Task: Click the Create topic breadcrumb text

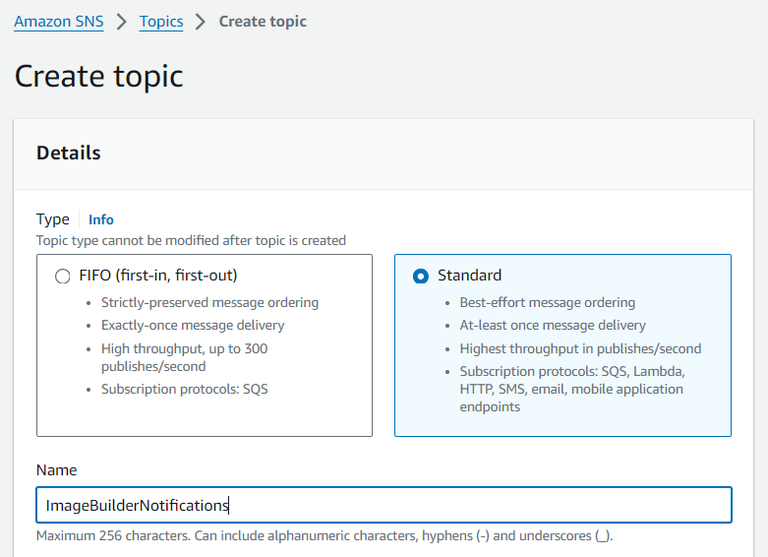Action: (x=262, y=21)
